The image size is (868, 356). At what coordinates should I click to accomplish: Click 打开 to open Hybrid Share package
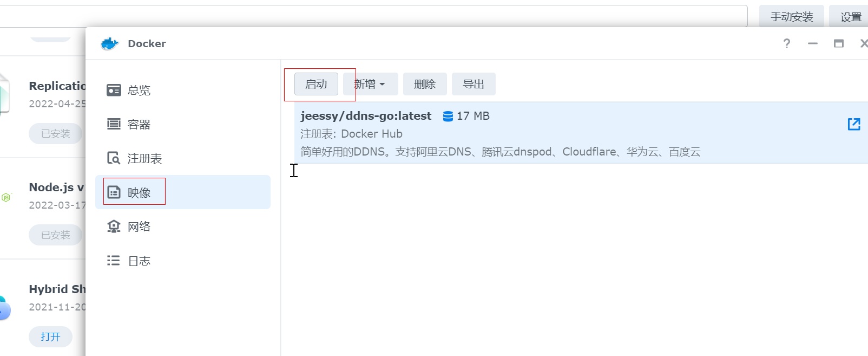click(x=50, y=336)
